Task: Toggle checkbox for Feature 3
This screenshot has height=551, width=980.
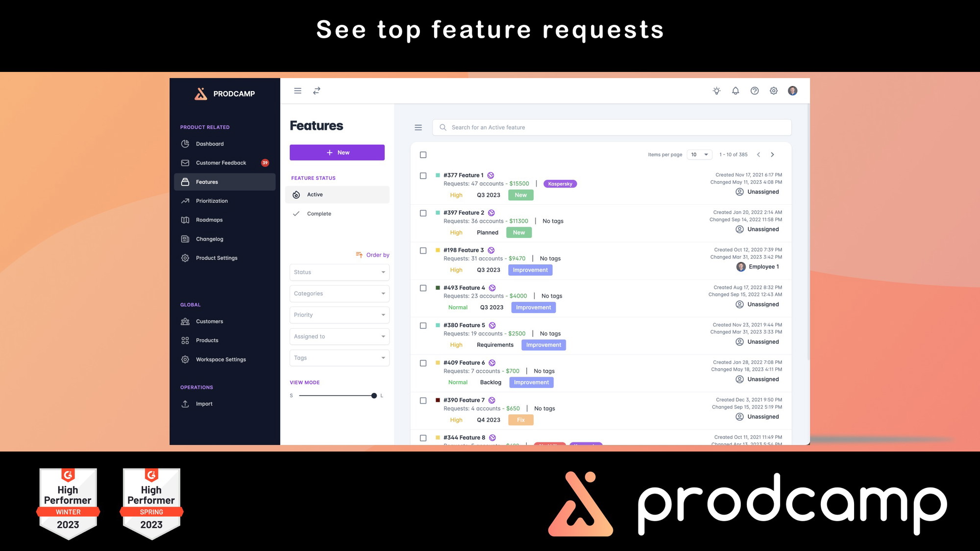Action: coord(423,250)
